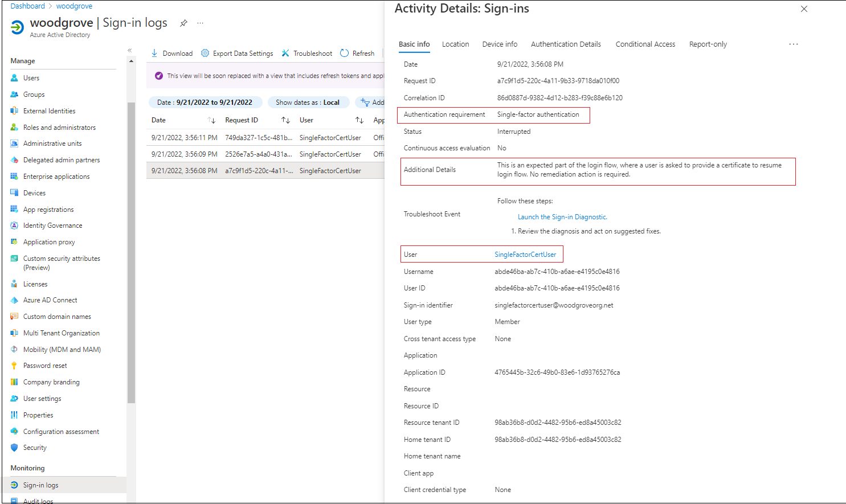
Task: Click the sidebar vertical scrollbar
Action: click(131, 252)
